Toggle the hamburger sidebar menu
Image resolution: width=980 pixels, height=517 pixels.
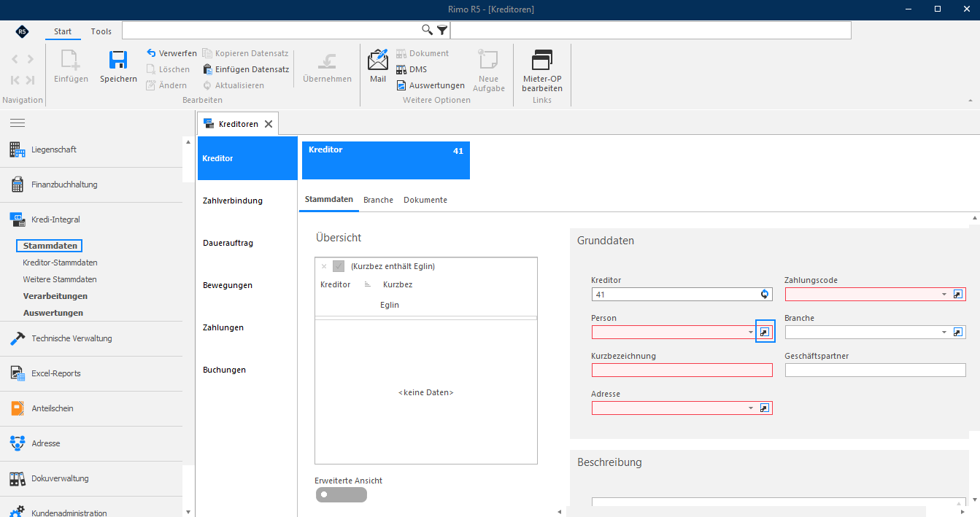click(18, 123)
